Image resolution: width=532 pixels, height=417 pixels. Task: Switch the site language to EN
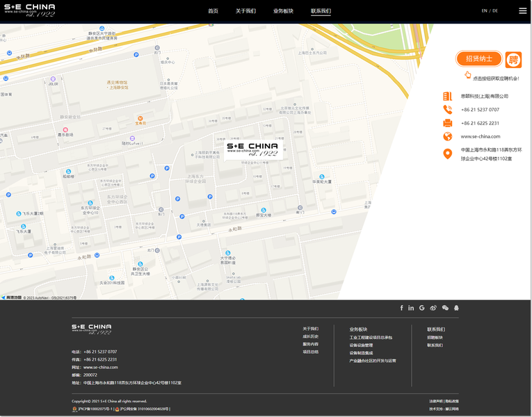pyautogui.click(x=484, y=11)
